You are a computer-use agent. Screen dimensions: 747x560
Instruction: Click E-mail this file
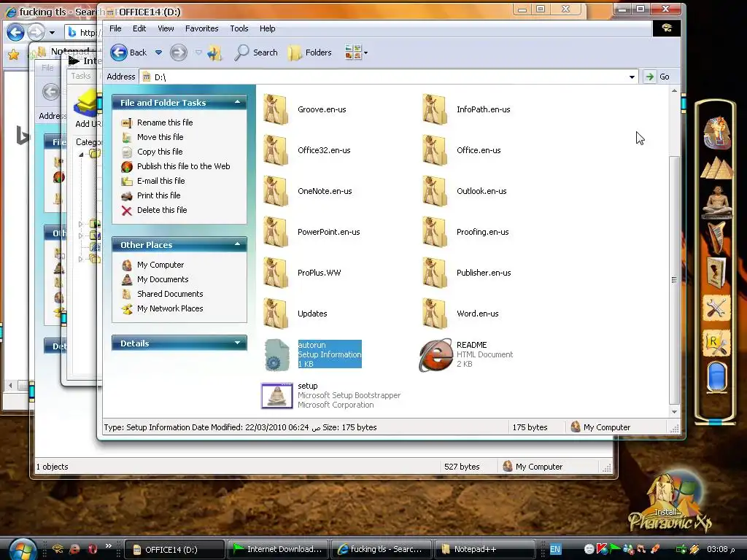(161, 181)
